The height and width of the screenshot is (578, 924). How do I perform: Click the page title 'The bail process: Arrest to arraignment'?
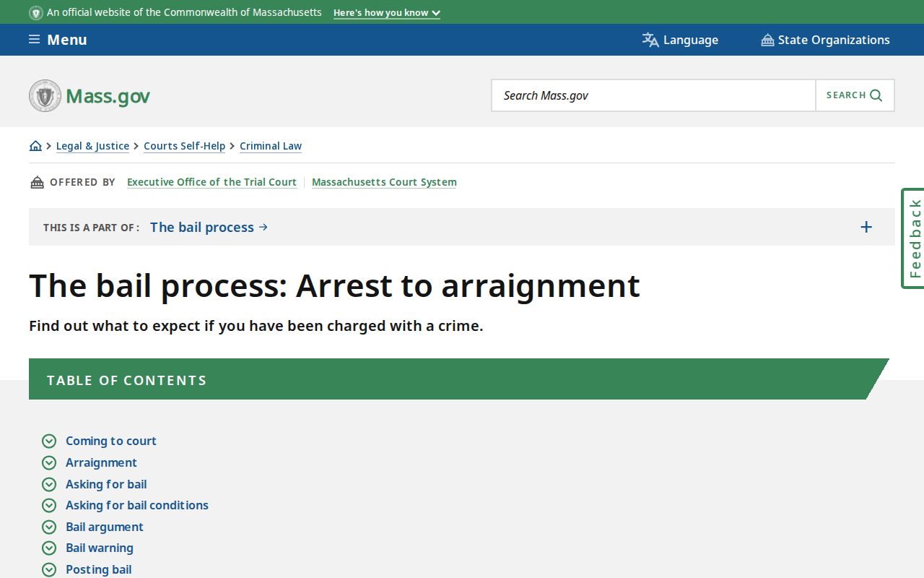[x=334, y=285]
